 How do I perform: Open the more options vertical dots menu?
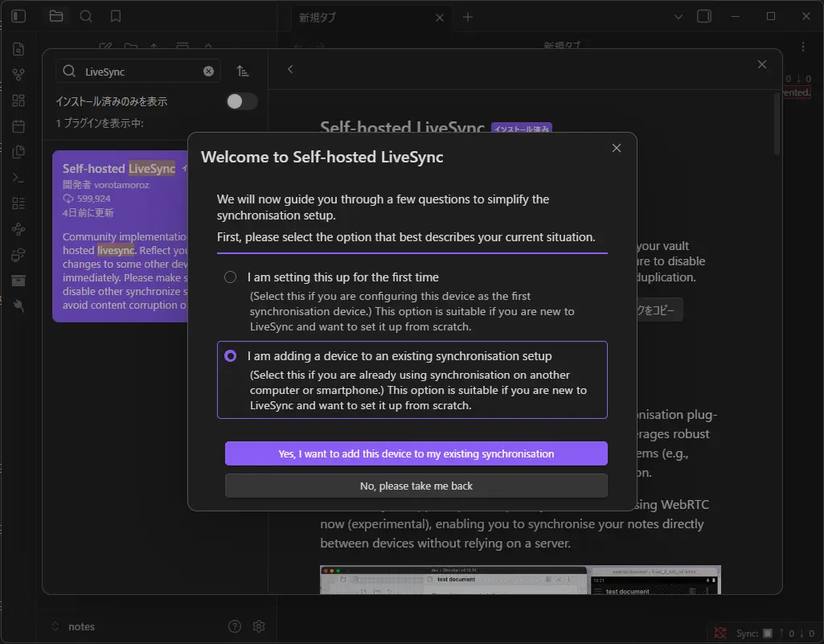coord(803,47)
